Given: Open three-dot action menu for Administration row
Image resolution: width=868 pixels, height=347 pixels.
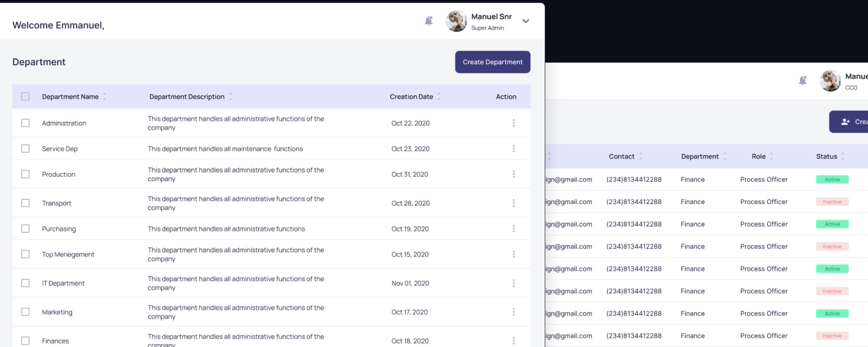Looking at the screenshot, I should (513, 123).
